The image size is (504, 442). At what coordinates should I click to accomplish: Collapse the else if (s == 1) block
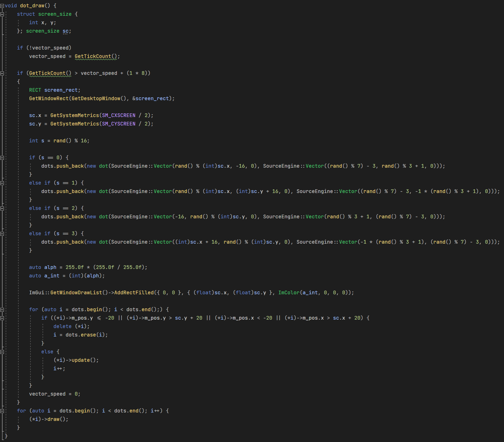(x=2, y=183)
